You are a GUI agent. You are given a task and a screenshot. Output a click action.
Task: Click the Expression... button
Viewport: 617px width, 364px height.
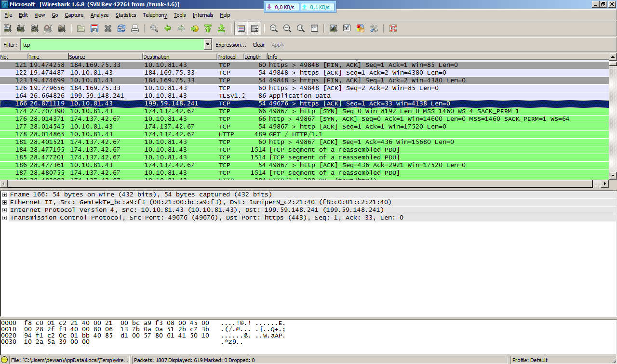[231, 45]
